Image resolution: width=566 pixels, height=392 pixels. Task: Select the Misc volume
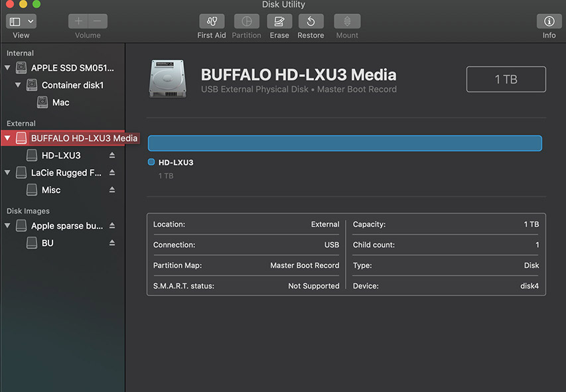(x=51, y=190)
